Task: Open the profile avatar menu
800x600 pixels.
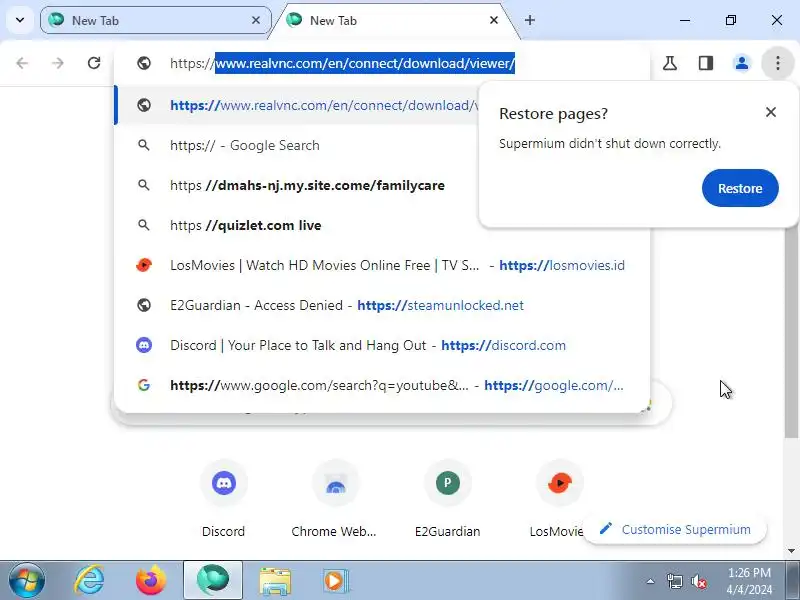Action: (741, 63)
